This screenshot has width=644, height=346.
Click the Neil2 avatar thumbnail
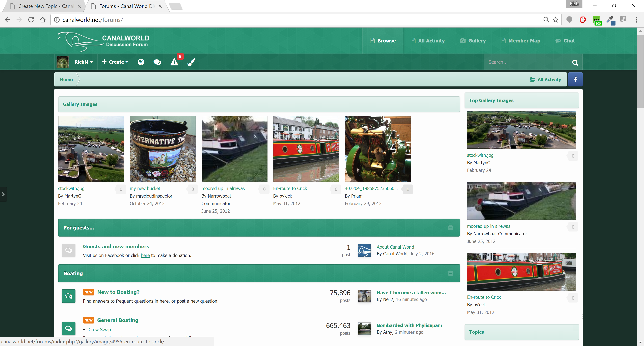tap(364, 296)
